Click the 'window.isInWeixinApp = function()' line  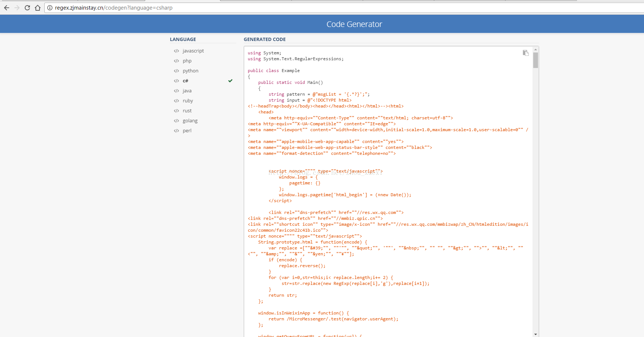[x=304, y=313]
